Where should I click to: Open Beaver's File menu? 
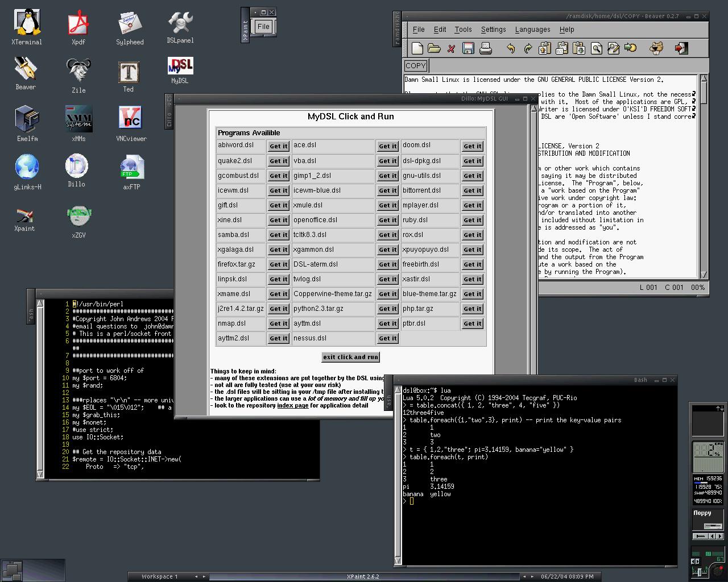pyautogui.click(x=419, y=30)
